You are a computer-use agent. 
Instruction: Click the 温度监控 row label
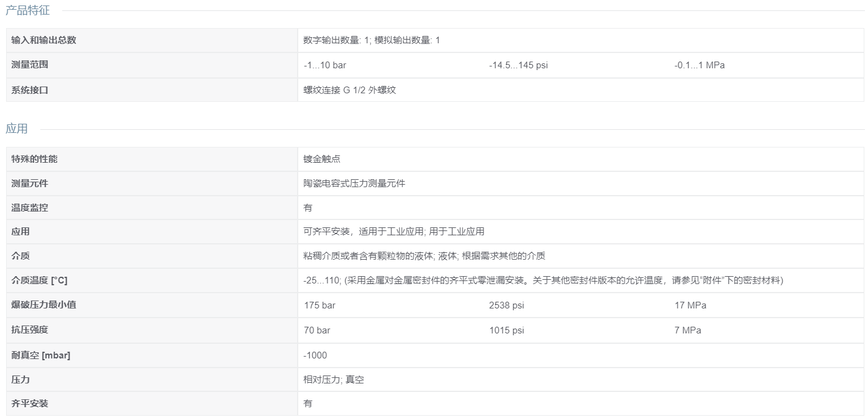(x=30, y=208)
